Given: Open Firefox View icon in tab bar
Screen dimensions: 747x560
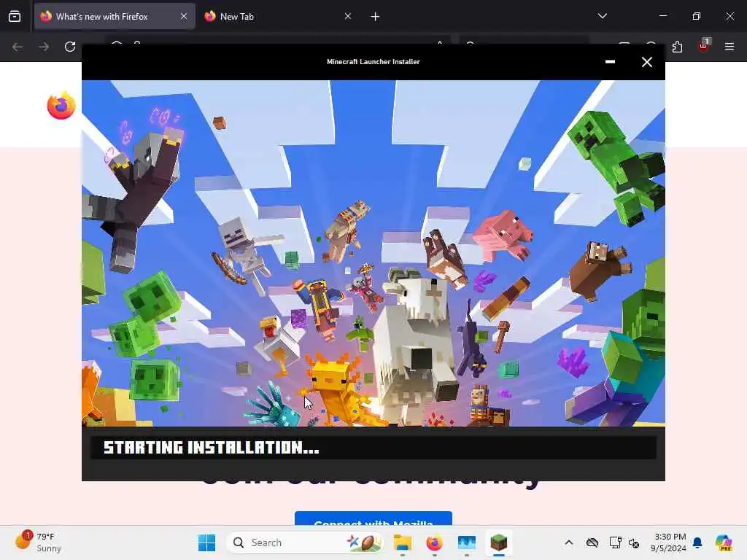Looking at the screenshot, I should click(15, 17).
